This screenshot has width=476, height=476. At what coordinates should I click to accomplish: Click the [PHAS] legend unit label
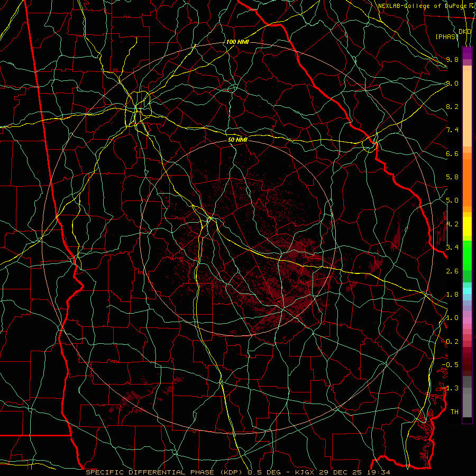coord(447,36)
